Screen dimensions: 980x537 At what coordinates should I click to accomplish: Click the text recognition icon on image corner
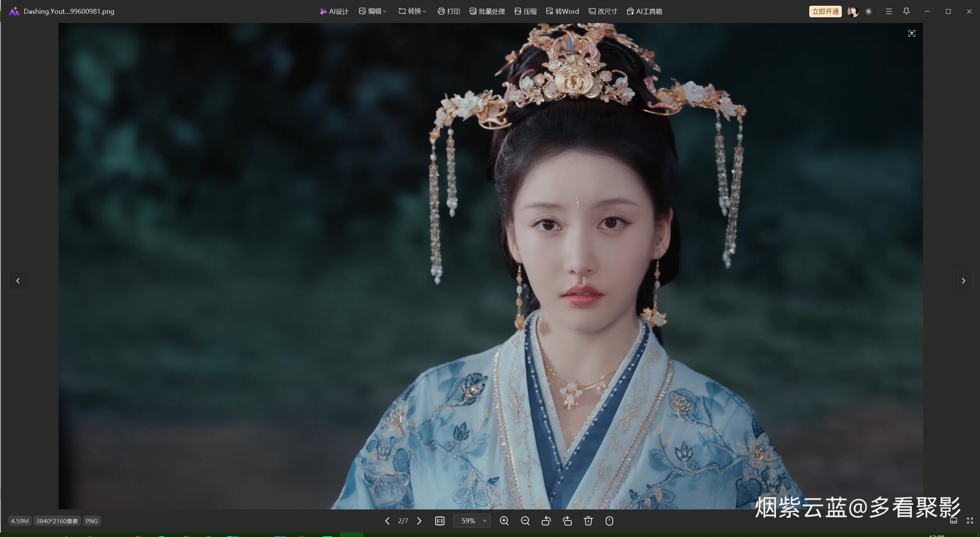[x=912, y=34]
